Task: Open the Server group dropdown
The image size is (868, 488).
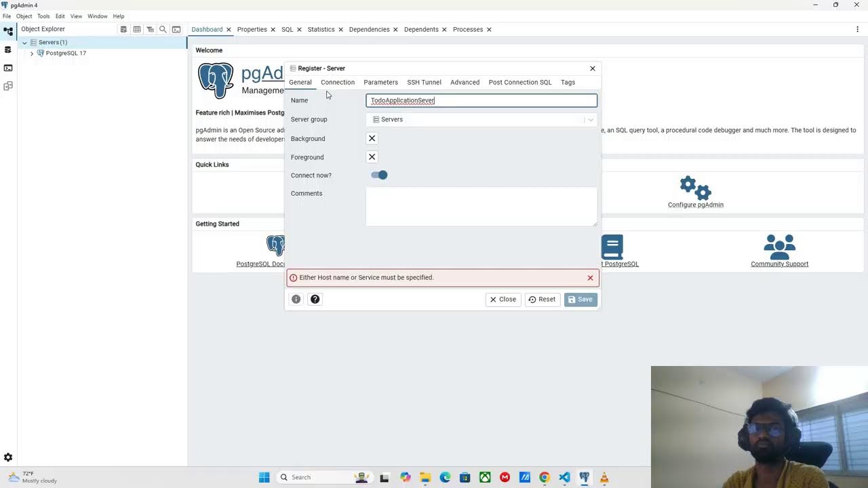Action: (481, 119)
